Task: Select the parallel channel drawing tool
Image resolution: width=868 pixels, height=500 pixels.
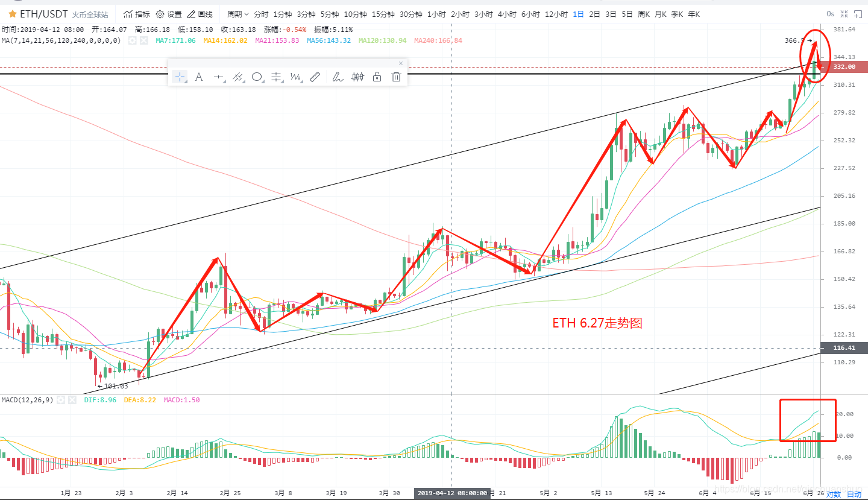Action: pos(238,77)
